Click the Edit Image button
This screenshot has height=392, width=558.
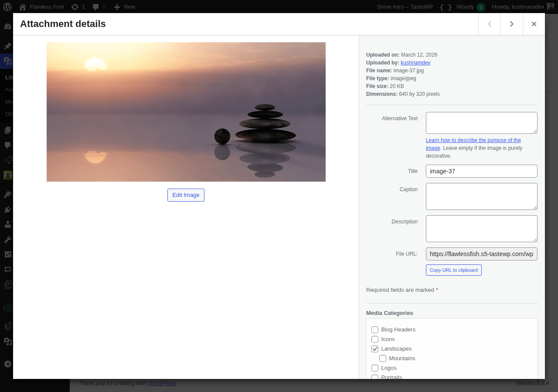[x=186, y=195]
